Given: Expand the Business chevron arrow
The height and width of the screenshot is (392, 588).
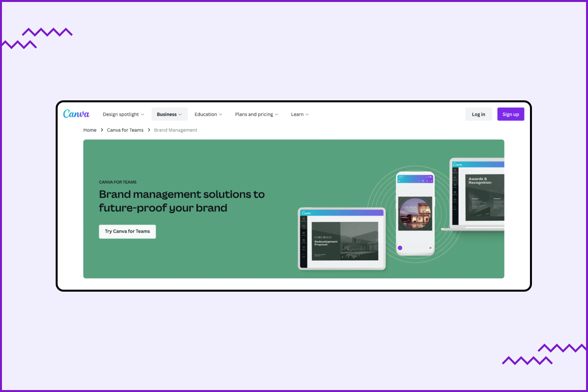Looking at the screenshot, I should click(180, 114).
